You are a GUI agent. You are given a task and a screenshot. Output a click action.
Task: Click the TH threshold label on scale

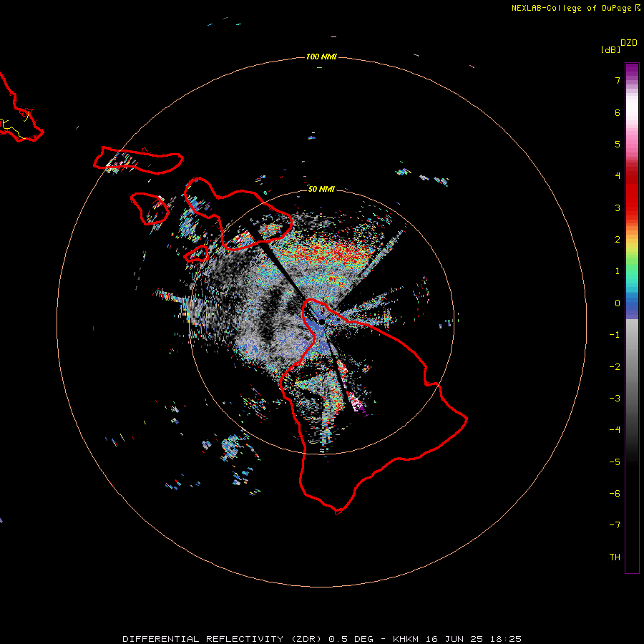[x=615, y=557]
